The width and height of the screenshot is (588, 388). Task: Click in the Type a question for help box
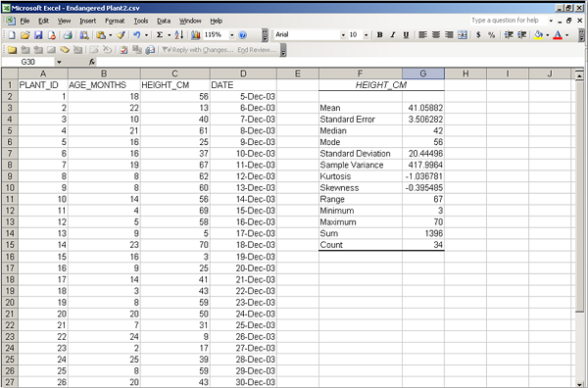coord(509,21)
